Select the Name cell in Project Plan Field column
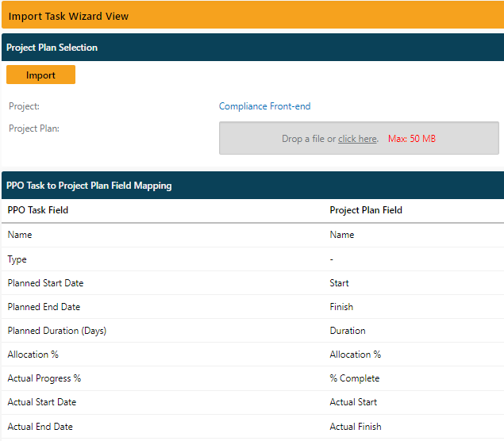The height and width of the screenshot is (441, 504). 341,235
